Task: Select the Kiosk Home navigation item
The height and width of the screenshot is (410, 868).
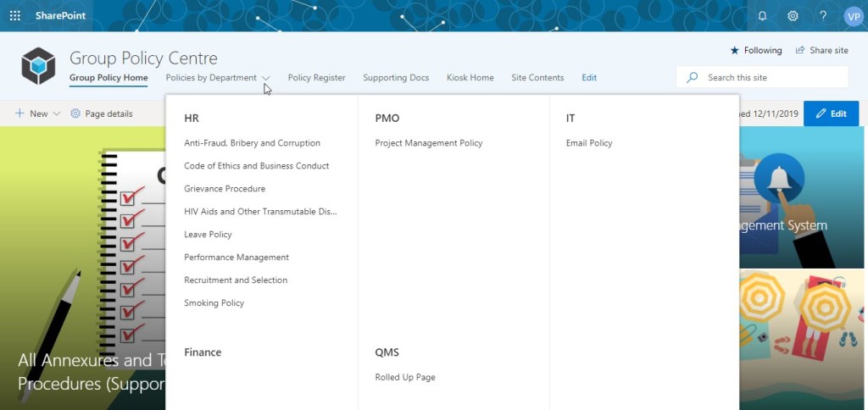Action: [x=470, y=78]
